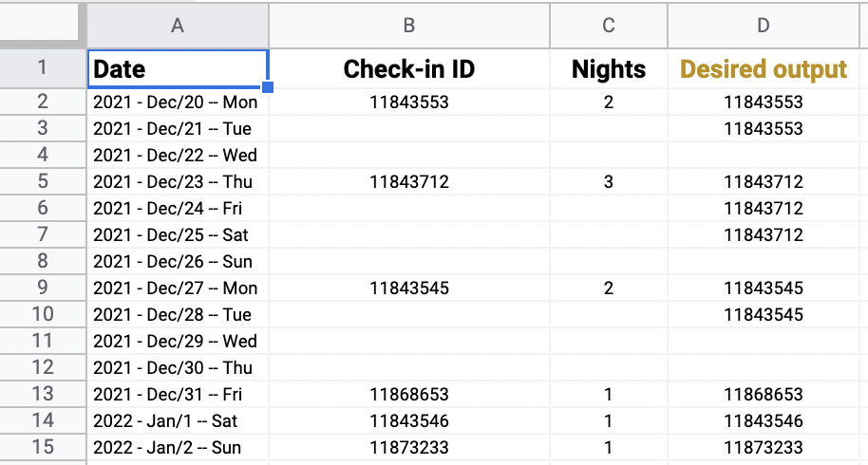This screenshot has width=868, height=465.
Task: Select cell '2021 - Dec/31 -- Fri'
Action: [x=178, y=394]
